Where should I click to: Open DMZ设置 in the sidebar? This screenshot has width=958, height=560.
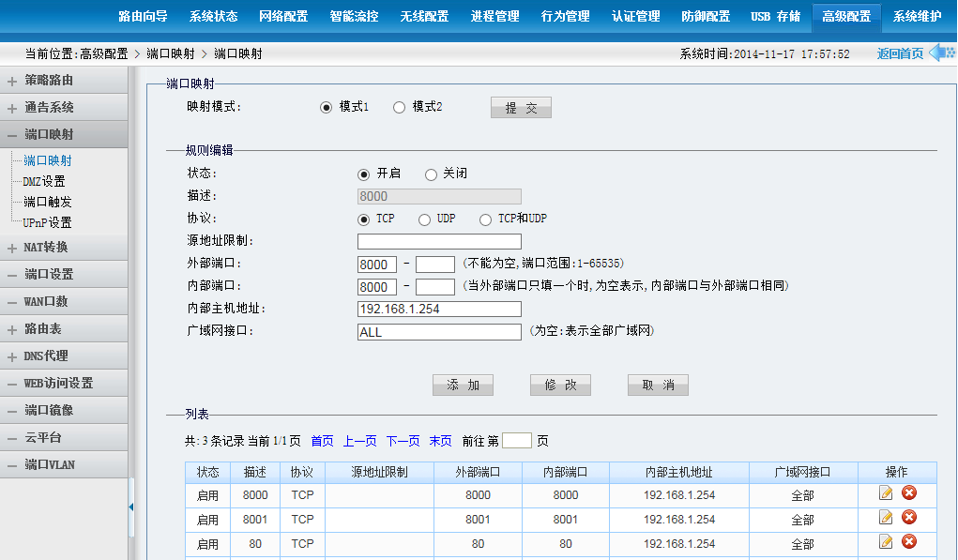tap(44, 182)
